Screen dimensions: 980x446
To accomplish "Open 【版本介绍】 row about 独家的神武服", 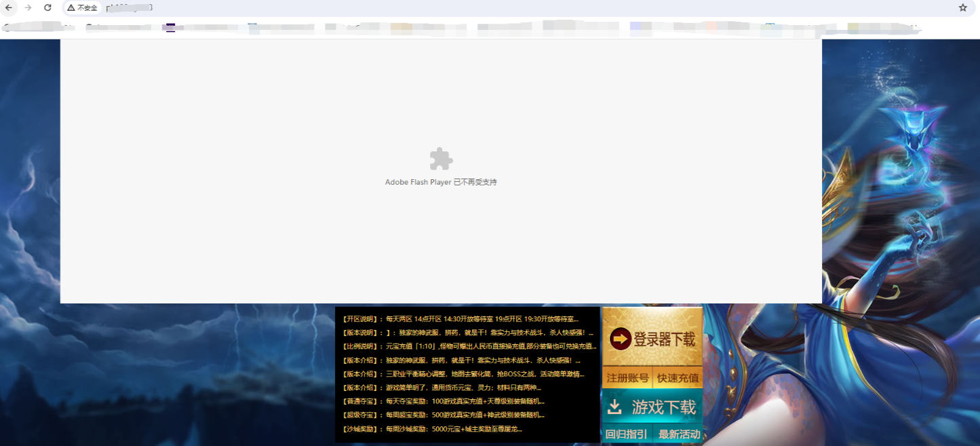I will tap(460, 360).
